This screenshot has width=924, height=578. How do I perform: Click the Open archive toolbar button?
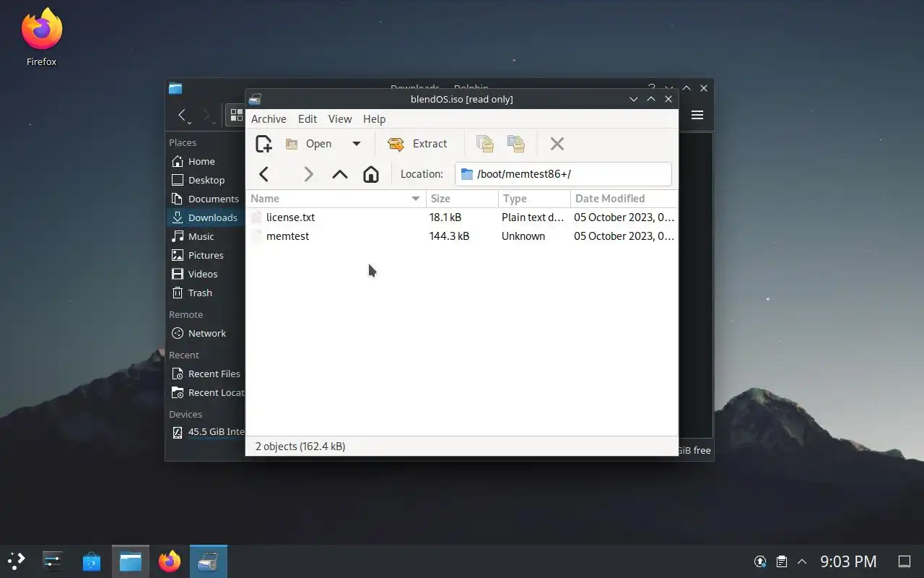click(308, 144)
